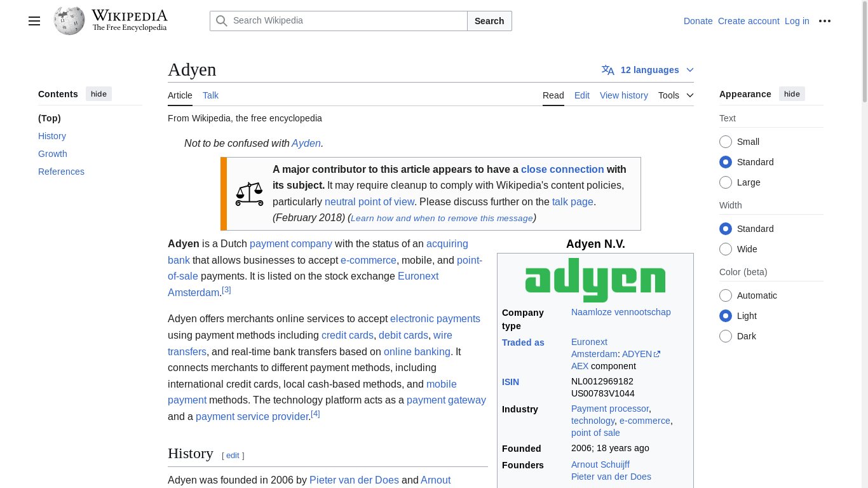Click Learn how and when to remove this message
The height and width of the screenshot is (488, 868).
[x=442, y=218]
